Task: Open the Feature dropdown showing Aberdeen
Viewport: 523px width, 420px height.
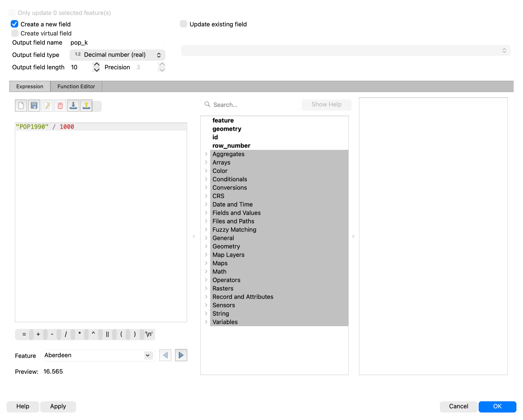Action: [x=98, y=355]
